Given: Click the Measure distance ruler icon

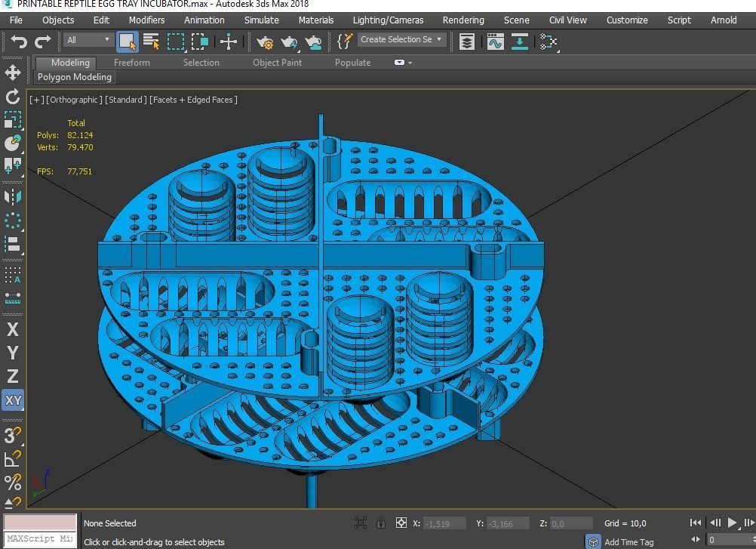Looking at the screenshot, I should click(x=13, y=299).
